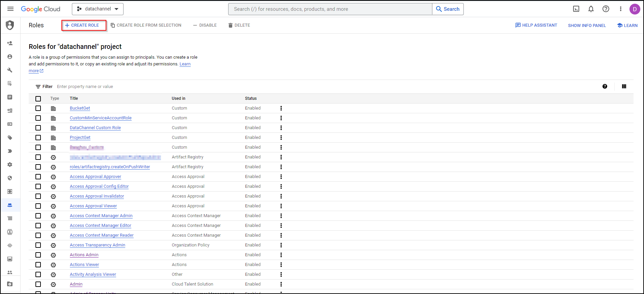This screenshot has height=294, width=644.
Task: Click the custom role type icon for BucketGet
Action: (x=53, y=109)
